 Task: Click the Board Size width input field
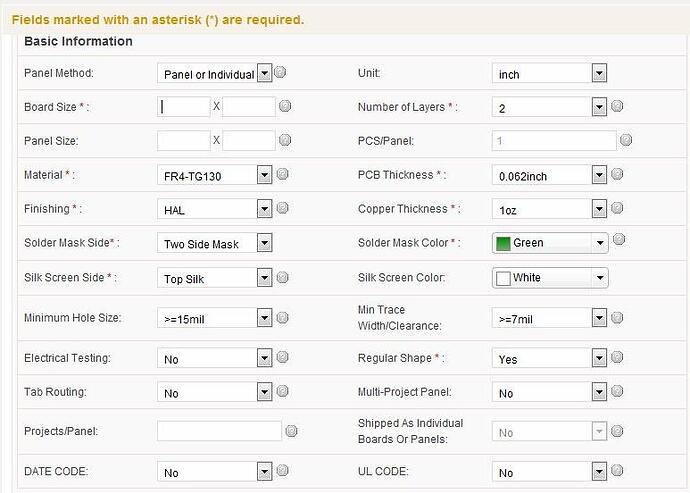pyautogui.click(x=184, y=107)
